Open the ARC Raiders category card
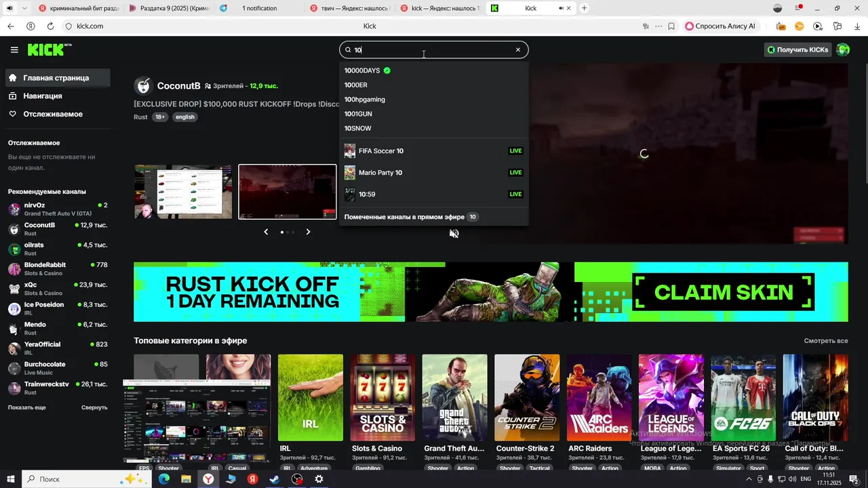The height and width of the screenshot is (488, 868). [x=599, y=398]
